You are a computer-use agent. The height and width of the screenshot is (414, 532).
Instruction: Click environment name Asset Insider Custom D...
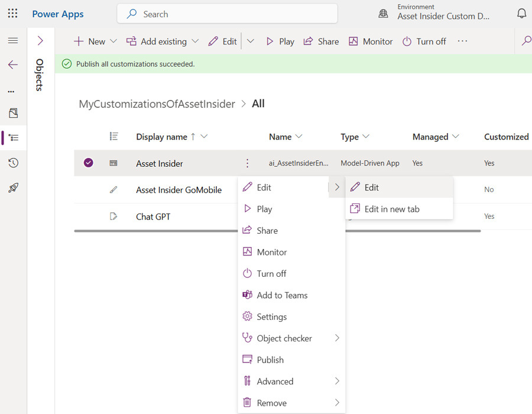[443, 17]
